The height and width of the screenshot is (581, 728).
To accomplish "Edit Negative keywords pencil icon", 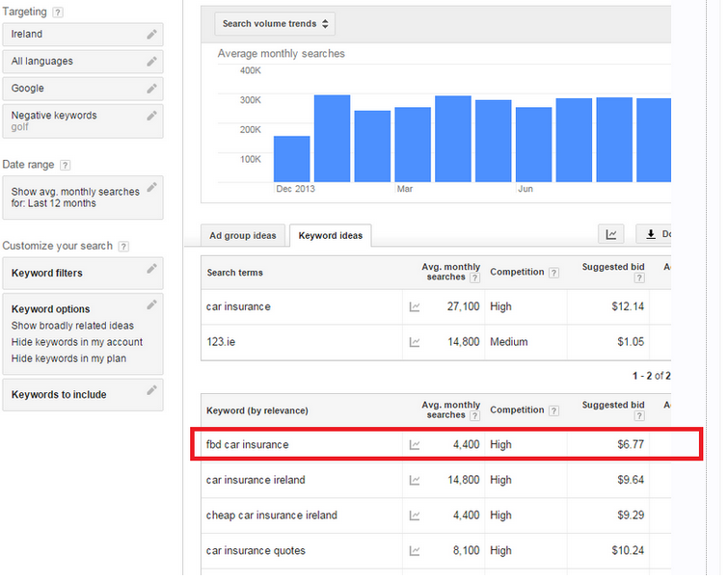I will [x=151, y=116].
